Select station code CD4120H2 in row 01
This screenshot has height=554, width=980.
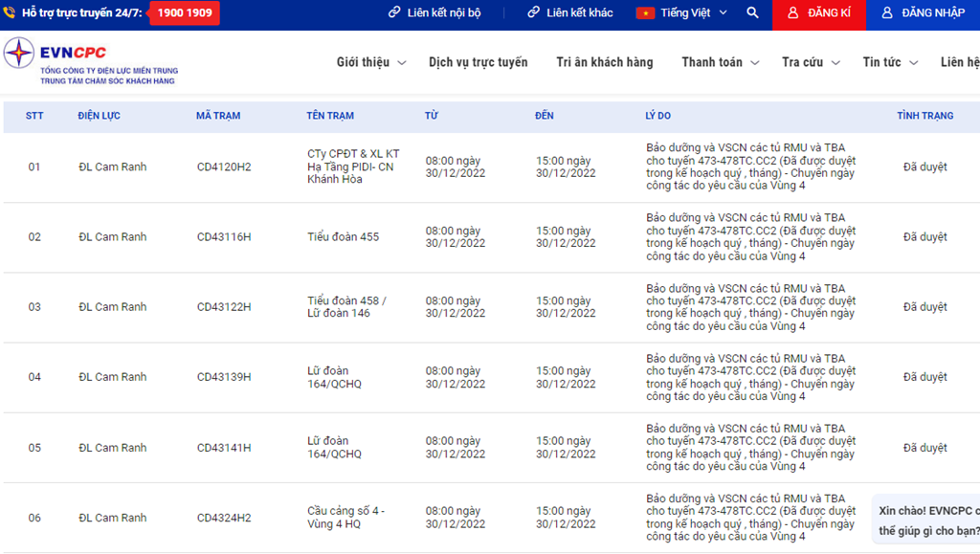[x=224, y=166]
